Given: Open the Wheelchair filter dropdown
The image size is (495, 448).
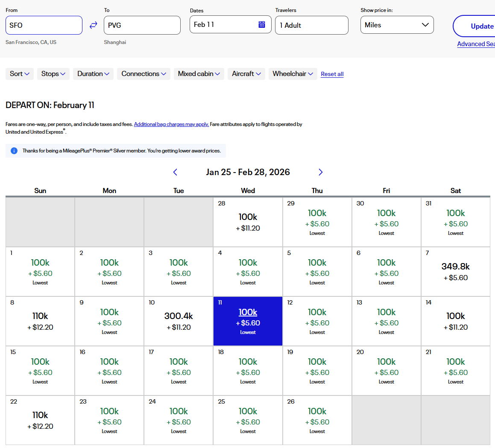Looking at the screenshot, I should (293, 74).
